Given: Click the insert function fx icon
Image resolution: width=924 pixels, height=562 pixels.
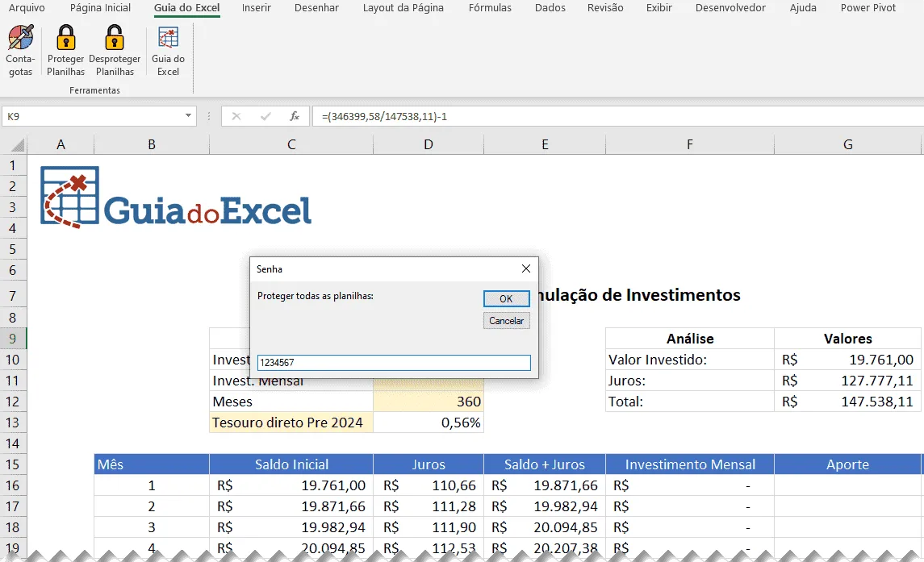Looking at the screenshot, I should [x=295, y=116].
